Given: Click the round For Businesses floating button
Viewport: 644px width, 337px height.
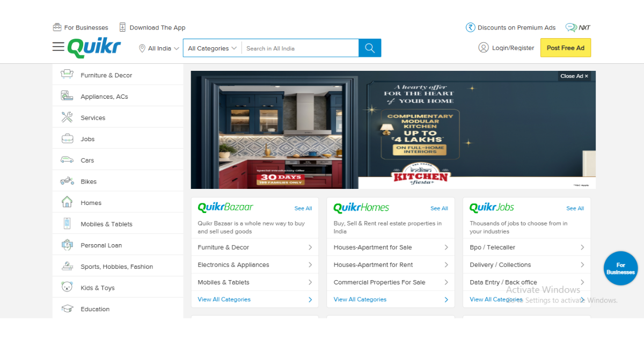Looking at the screenshot, I should point(620,268).
